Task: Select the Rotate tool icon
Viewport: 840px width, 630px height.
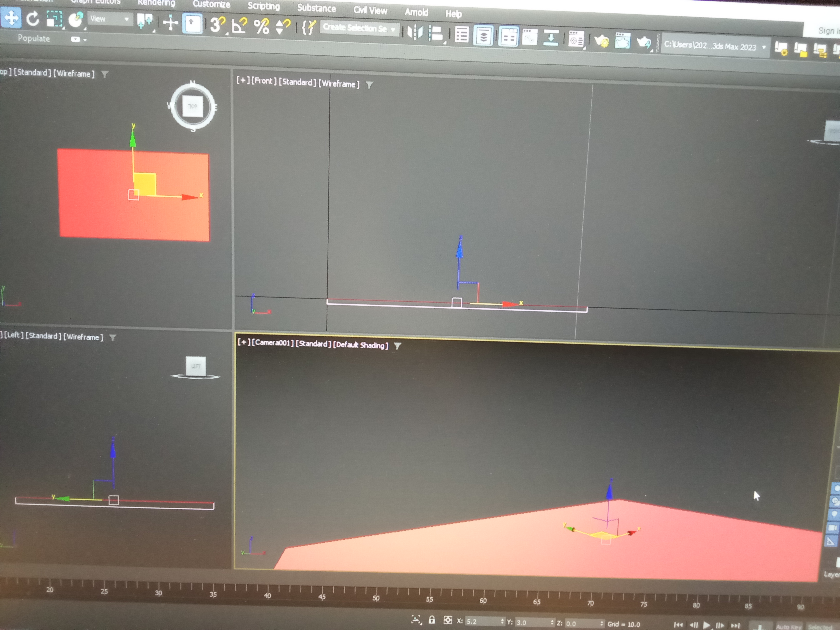Action: (33, 18)
